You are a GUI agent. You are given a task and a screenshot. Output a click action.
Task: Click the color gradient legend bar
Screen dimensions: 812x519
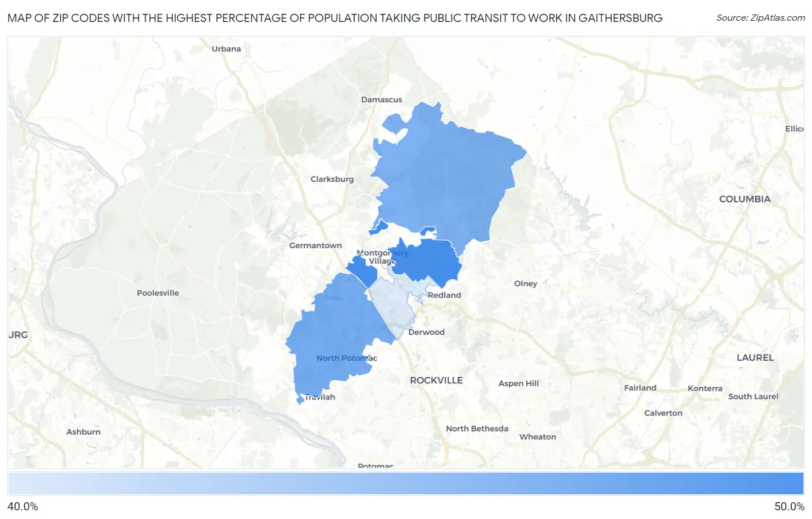pos(405,484)
